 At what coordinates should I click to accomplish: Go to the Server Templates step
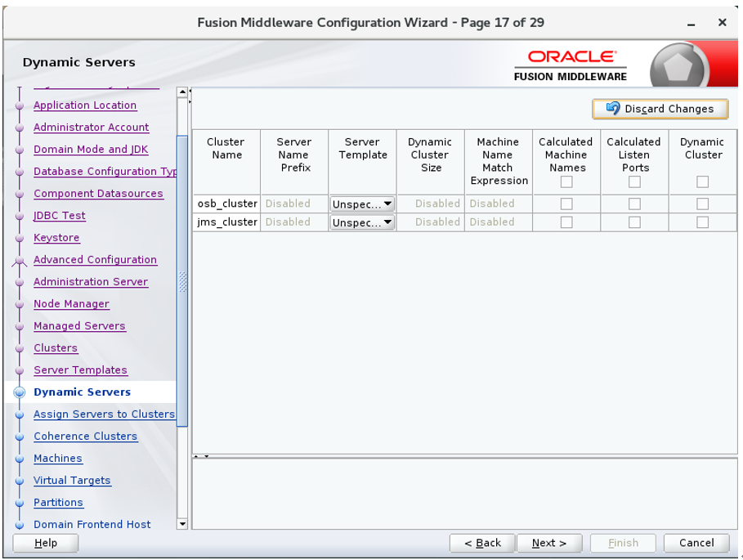tap(81, 370)
